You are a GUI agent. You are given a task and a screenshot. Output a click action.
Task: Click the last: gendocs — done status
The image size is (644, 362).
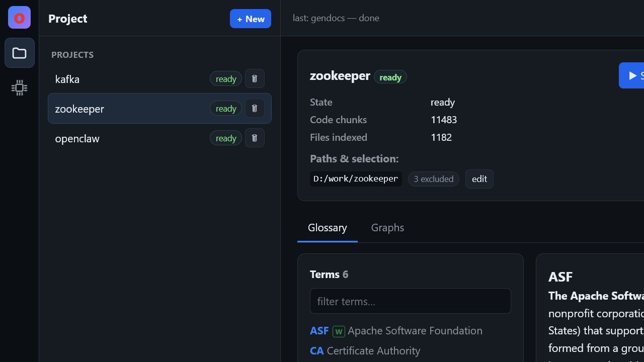coord(336,18)
